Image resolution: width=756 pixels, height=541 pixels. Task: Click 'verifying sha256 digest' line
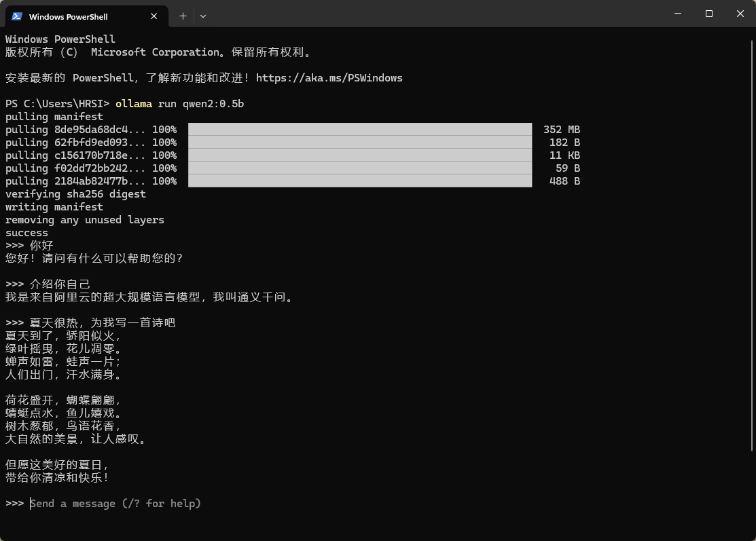click(75, 194)
